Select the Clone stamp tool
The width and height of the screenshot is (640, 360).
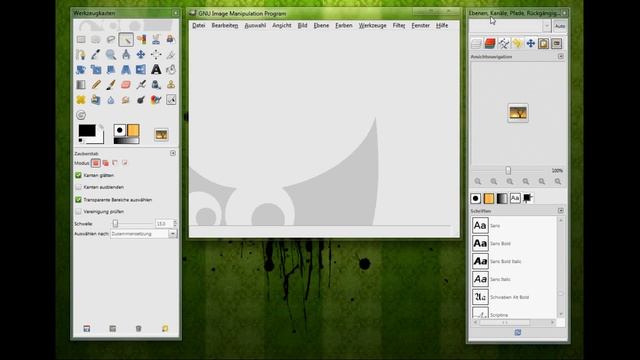171,85
